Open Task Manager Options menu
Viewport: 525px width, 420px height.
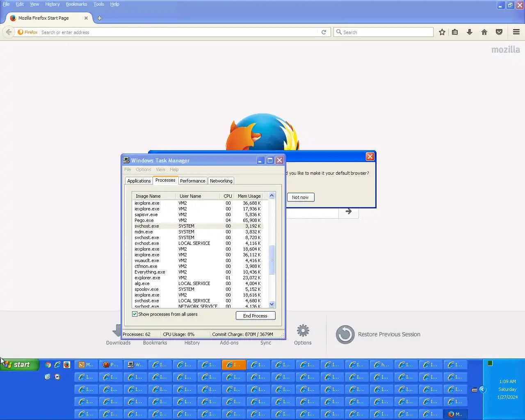pos(144,169)
